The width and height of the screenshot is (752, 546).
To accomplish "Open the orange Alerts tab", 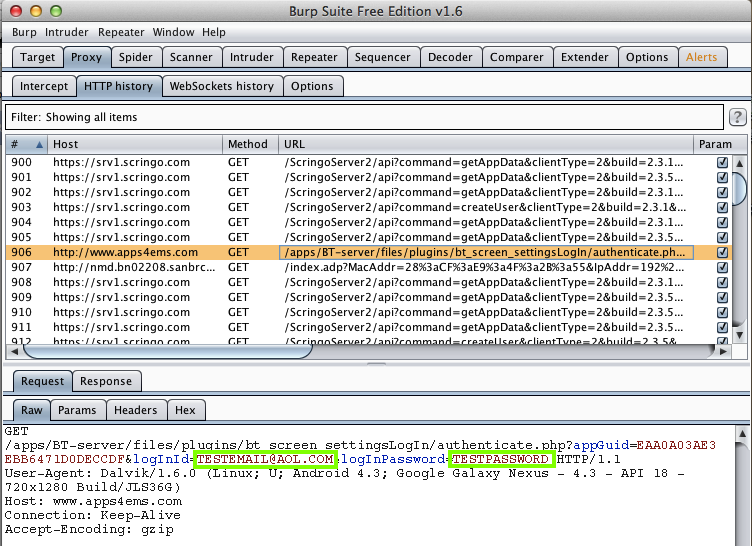I will point(701,57).
